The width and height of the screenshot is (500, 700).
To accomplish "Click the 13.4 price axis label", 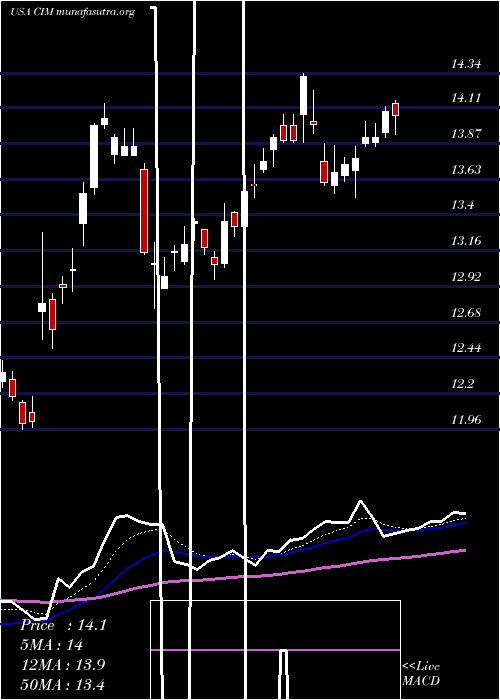I will pos(462,205).
